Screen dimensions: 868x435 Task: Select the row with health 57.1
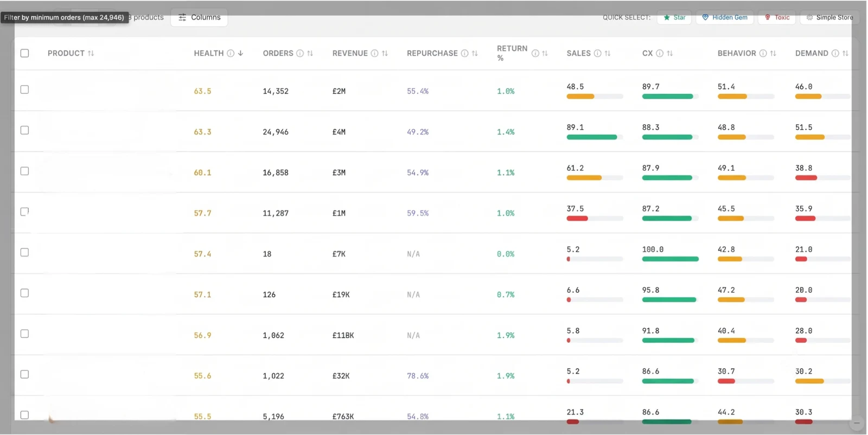pyautogui.click(x=24, y=293)
